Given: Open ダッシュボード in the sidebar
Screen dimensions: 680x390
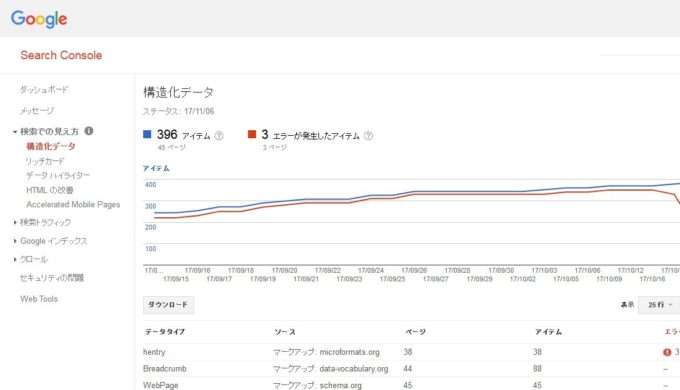Looking at the screenshot, I should [44, 90].
